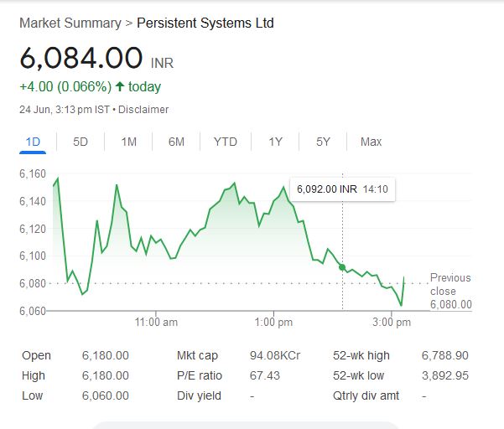Click the 6,084.00 current price
504x429 pixels.
click(81, 59)
